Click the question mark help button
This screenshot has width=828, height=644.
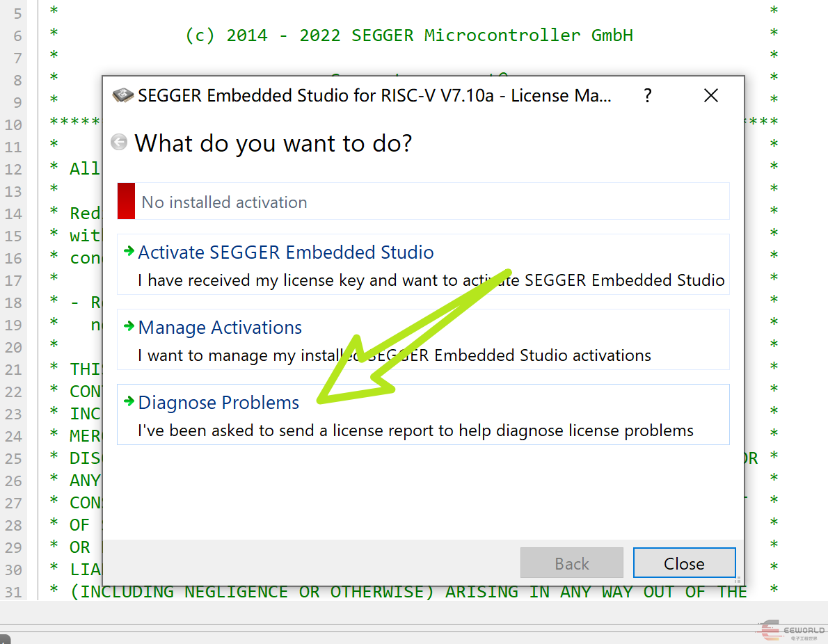point(648,95)
